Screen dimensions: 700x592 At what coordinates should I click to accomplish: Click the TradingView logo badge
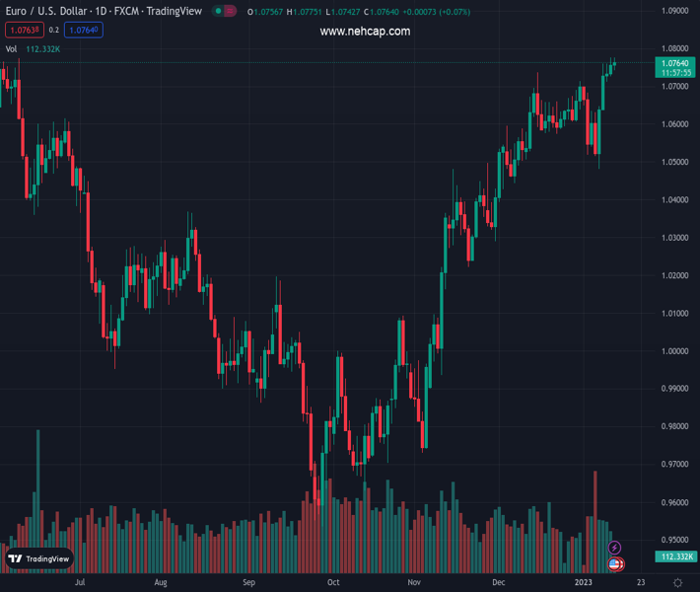coord(39,558)
